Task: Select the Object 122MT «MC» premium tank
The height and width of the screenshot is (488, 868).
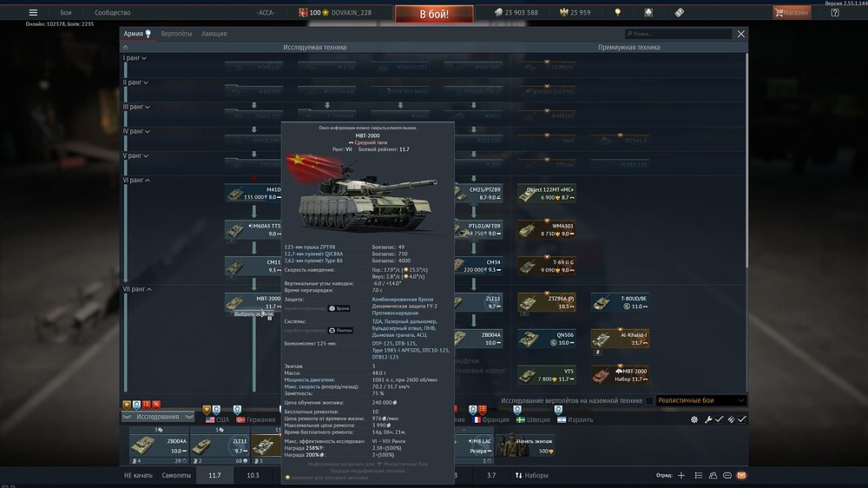Action: pyautogui.click(x=547, y=194)
